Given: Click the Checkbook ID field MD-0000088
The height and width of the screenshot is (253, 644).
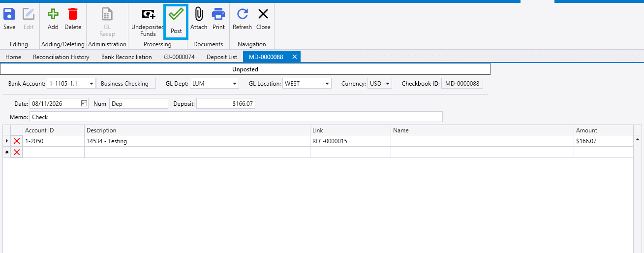Looking at the screenshot, I should click(x=462, y=84).
